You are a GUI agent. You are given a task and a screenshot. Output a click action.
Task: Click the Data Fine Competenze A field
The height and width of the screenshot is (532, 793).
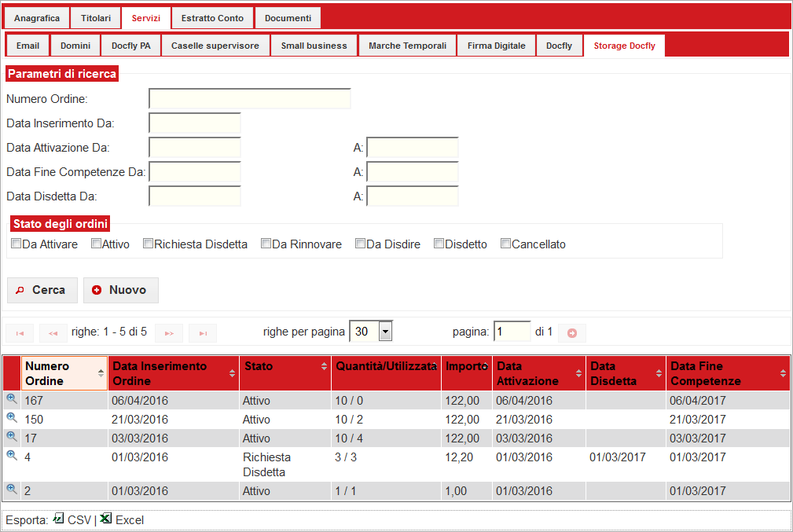coord(412,171)
